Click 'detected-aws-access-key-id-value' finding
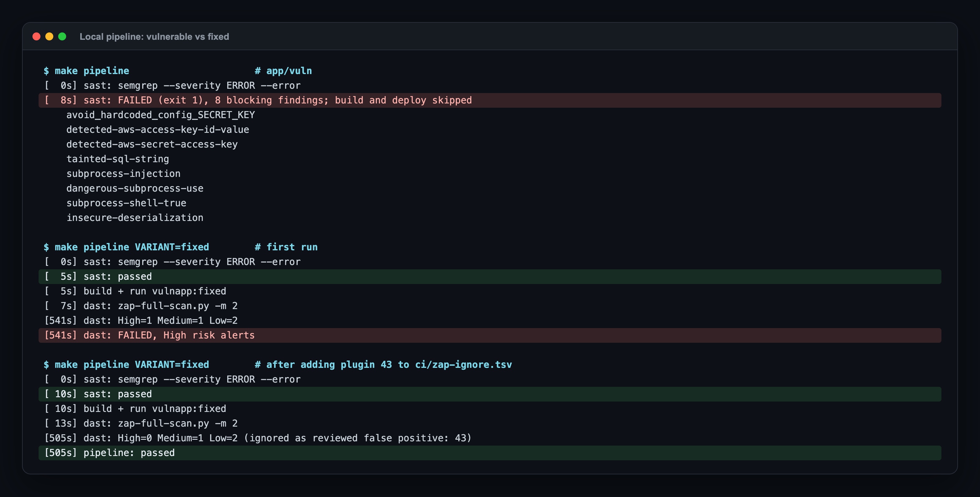The image size is (980, 497). (157, 130)
